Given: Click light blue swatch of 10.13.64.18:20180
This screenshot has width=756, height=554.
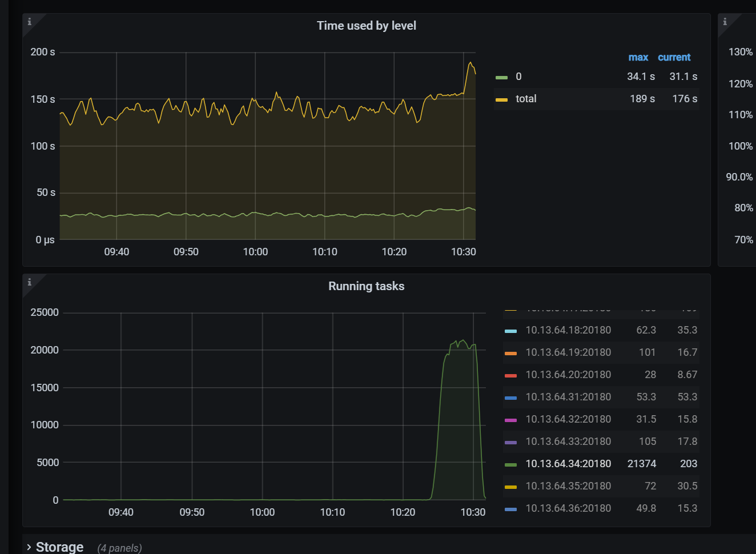Looking at the screenshot, I should tap(510, 331).
